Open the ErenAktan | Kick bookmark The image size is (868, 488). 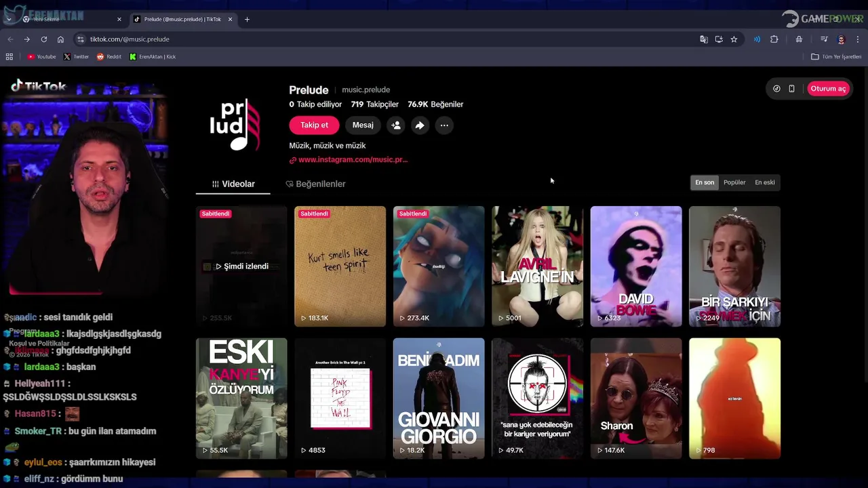click(x=153, y=57)
